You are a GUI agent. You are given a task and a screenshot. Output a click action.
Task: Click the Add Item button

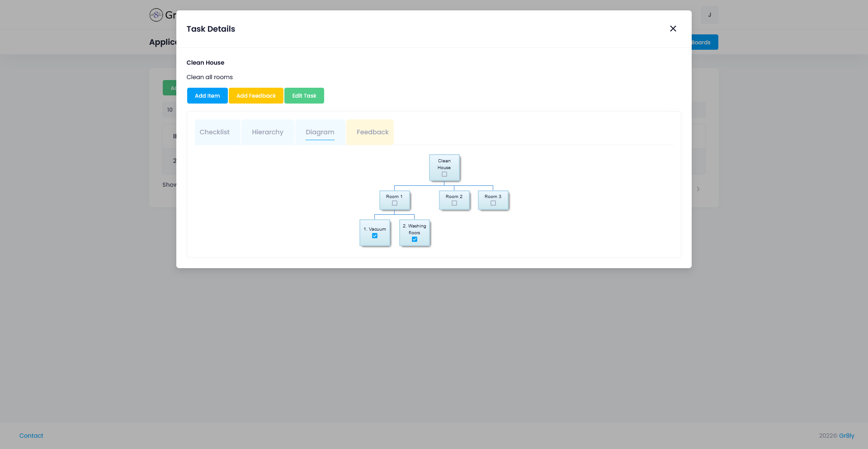point(207,95)
